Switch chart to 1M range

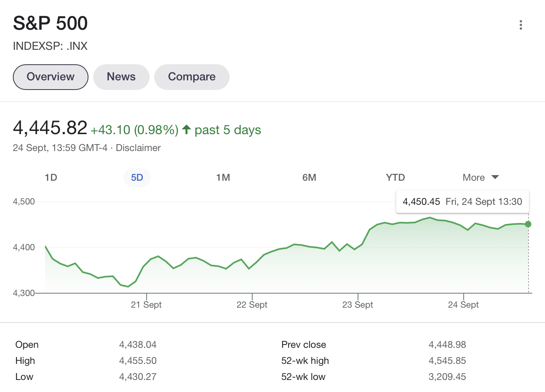pyautogui.click(x=223, y=178)
